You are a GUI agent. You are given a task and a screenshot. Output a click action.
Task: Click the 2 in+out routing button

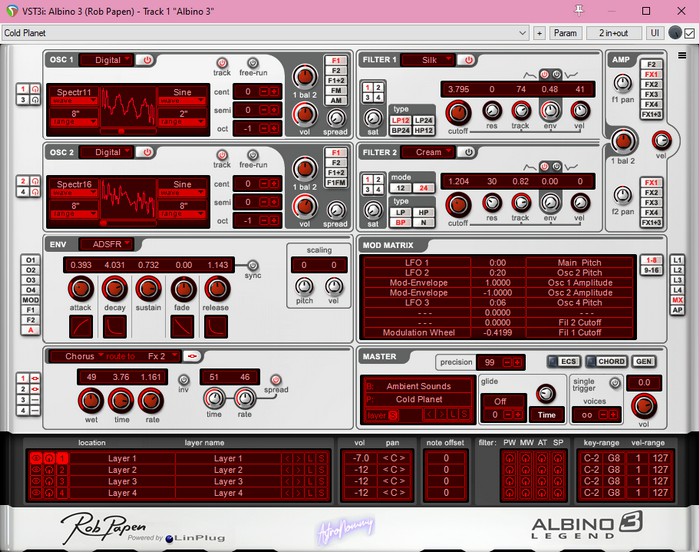613,33
